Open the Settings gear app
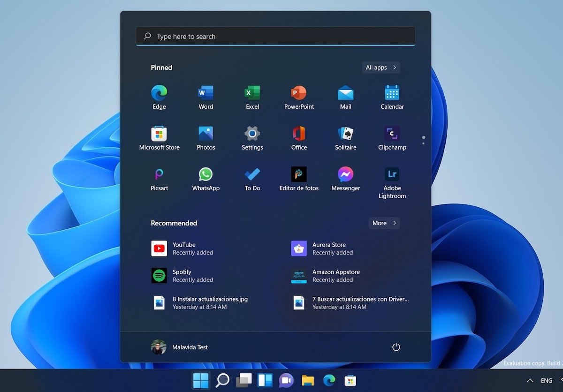The image size is (563, 392). (x=252, y=138)
